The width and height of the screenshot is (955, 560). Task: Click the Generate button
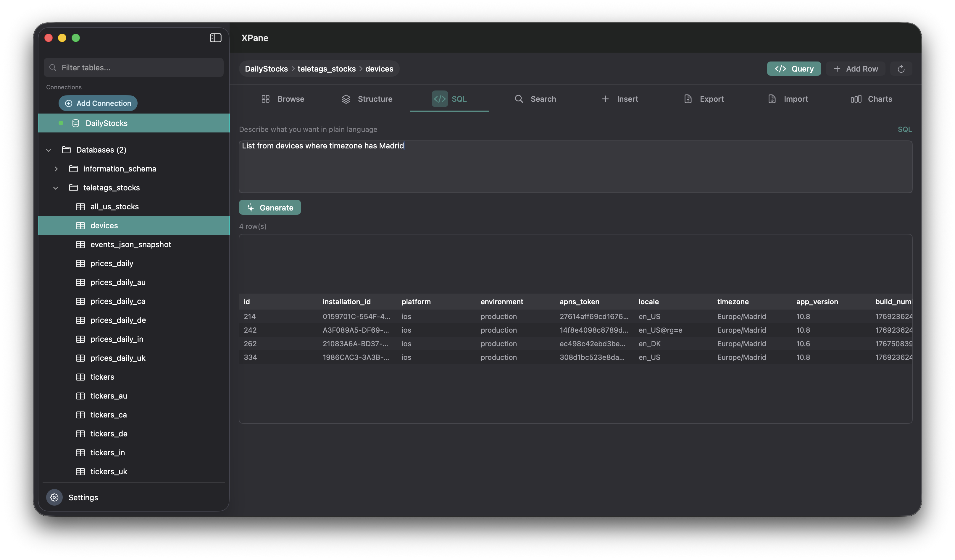270,208
